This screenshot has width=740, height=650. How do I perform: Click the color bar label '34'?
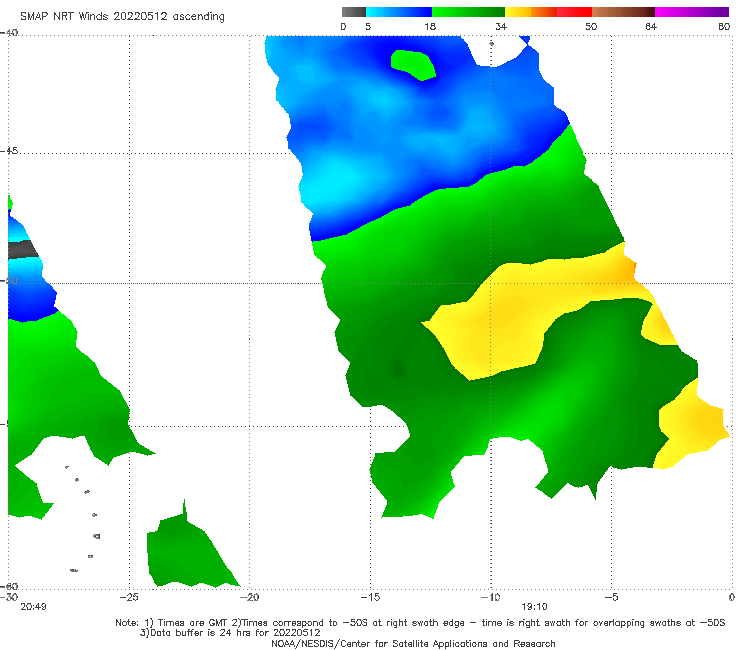501,26
